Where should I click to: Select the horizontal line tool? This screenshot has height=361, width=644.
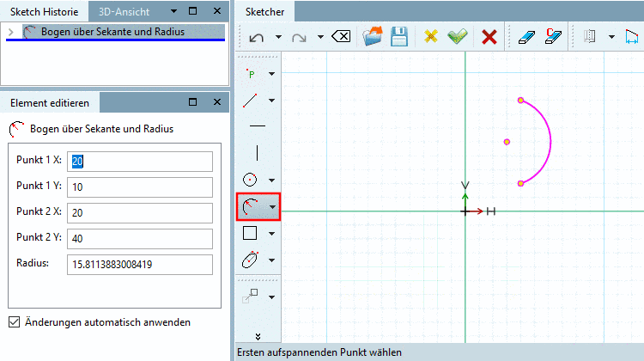point(258,125)
